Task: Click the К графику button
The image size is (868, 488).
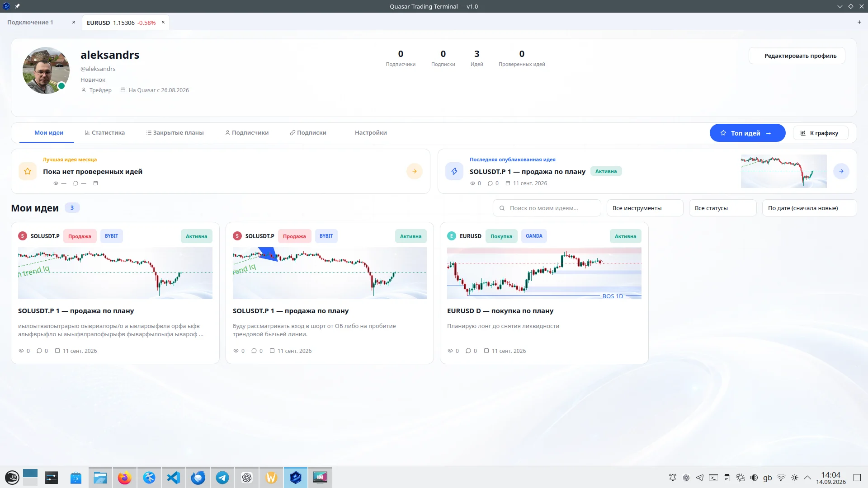Action: 820,133
